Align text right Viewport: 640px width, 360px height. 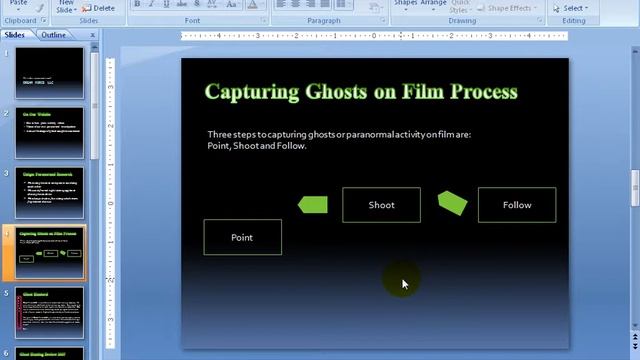311,4
